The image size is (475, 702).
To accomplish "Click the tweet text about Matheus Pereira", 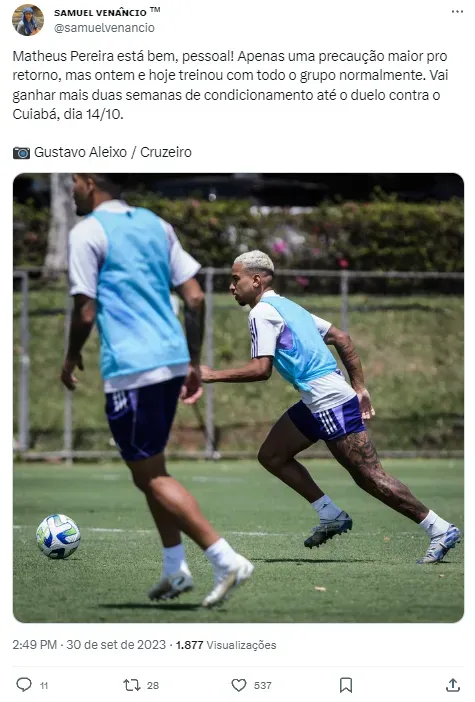I will tap(230, 85).
